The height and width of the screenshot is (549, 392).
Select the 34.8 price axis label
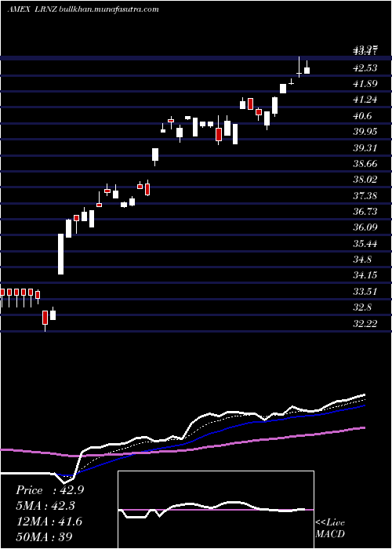coord(362,260)
